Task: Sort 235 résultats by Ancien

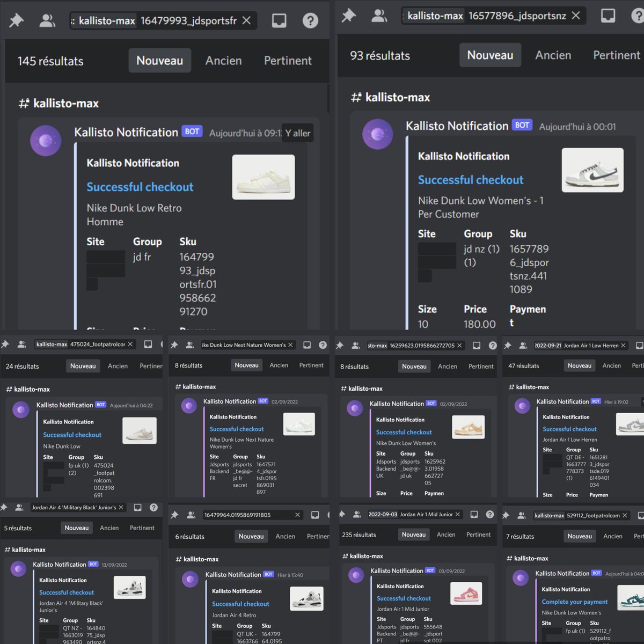Action: [447, 535]
